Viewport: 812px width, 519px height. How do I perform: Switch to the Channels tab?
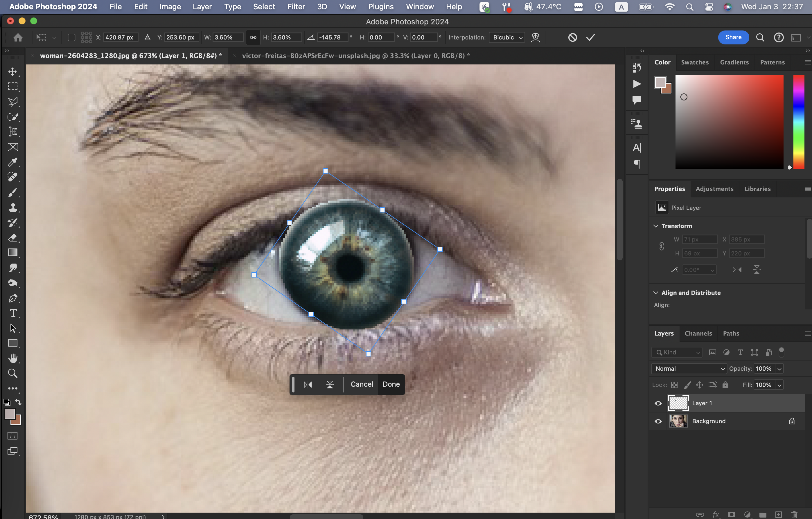coord(698,333)
